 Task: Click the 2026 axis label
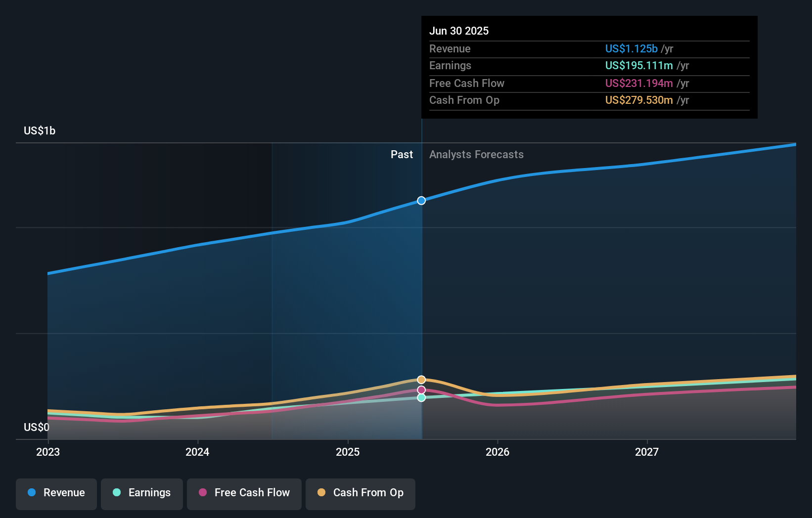pyautogui.click(x=498, y=452)
